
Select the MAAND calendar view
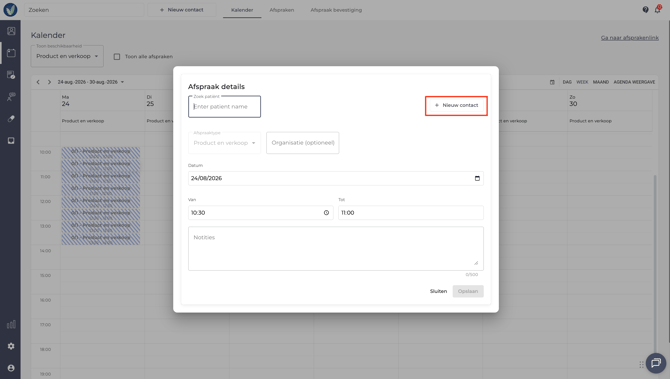pyautogui.click(x=601, y=82)
